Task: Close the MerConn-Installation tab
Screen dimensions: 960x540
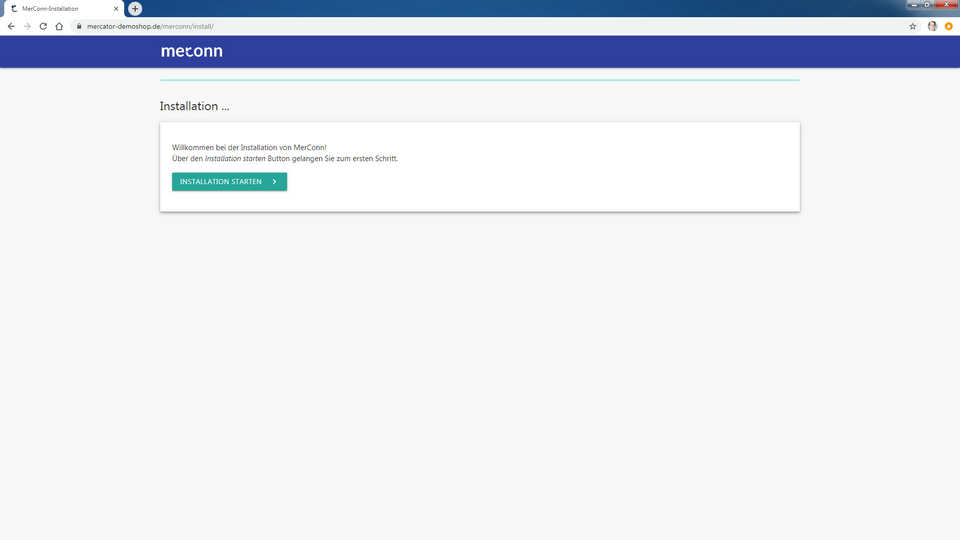Action: (116, 9)
